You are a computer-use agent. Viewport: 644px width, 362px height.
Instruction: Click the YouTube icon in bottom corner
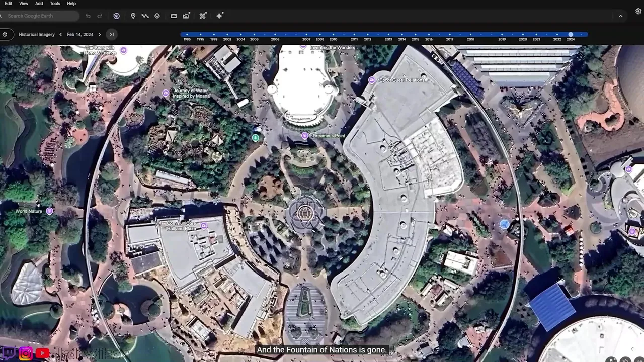(x=42, y=354)
